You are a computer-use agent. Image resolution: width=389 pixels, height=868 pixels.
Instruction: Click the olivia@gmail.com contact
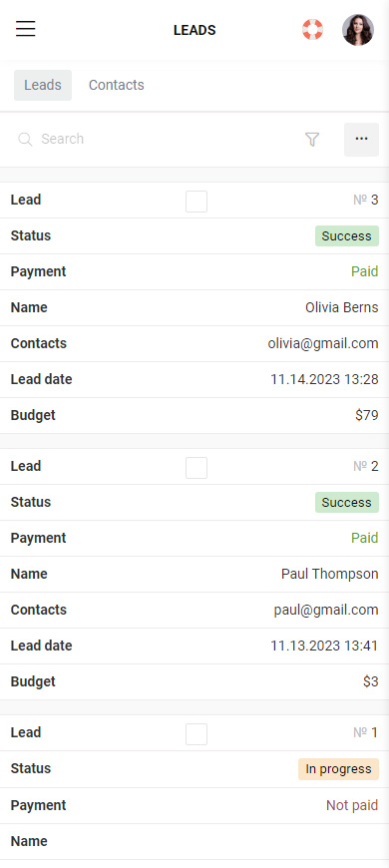(323, 344)
